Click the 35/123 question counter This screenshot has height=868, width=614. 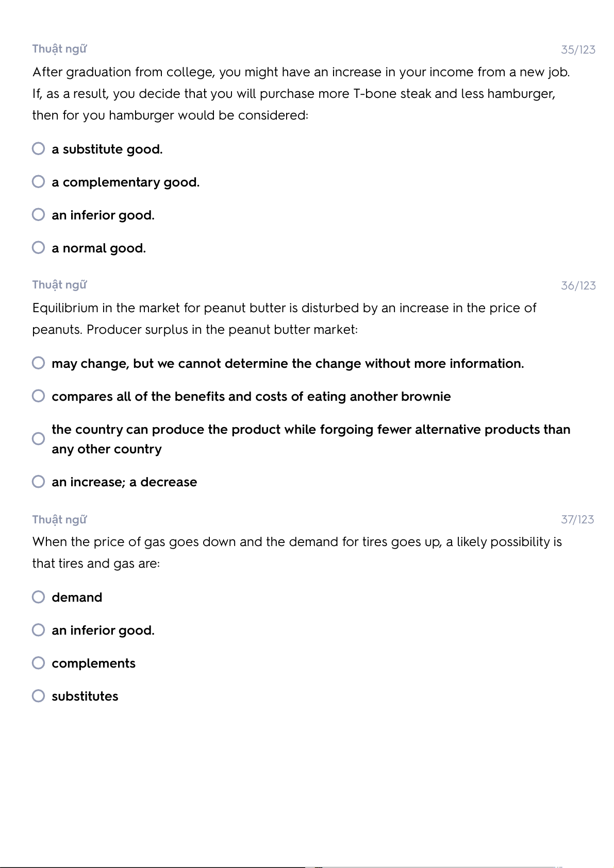click(x=578, y=50)
